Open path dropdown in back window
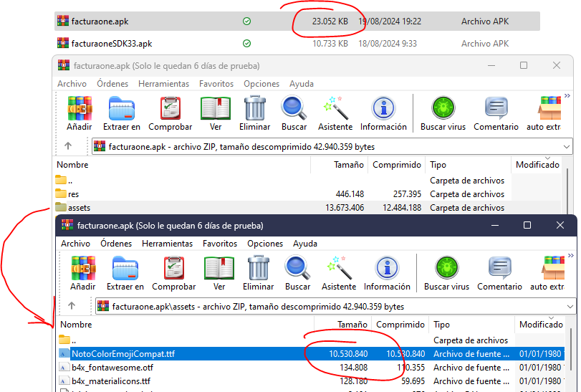581x392 pixels. click(x=566, y=147)
